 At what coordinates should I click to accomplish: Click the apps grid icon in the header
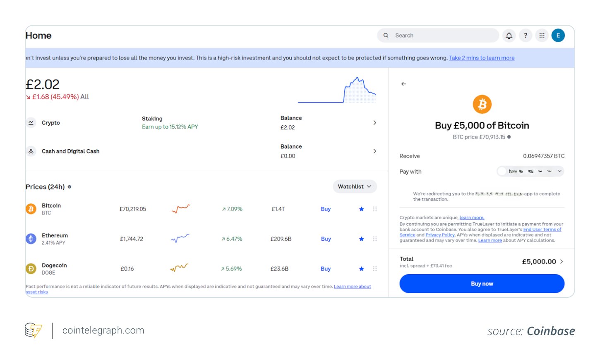tap(542, 36)
